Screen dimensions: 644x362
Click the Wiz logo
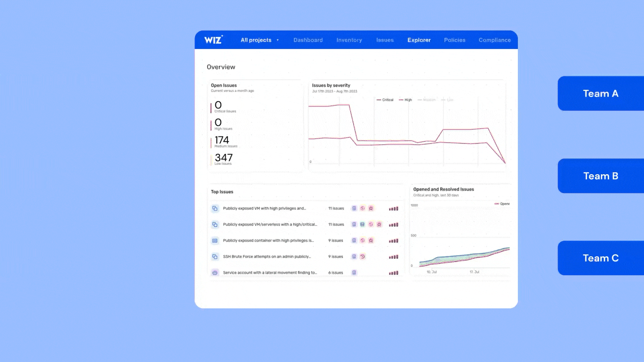tap(213, 40)
